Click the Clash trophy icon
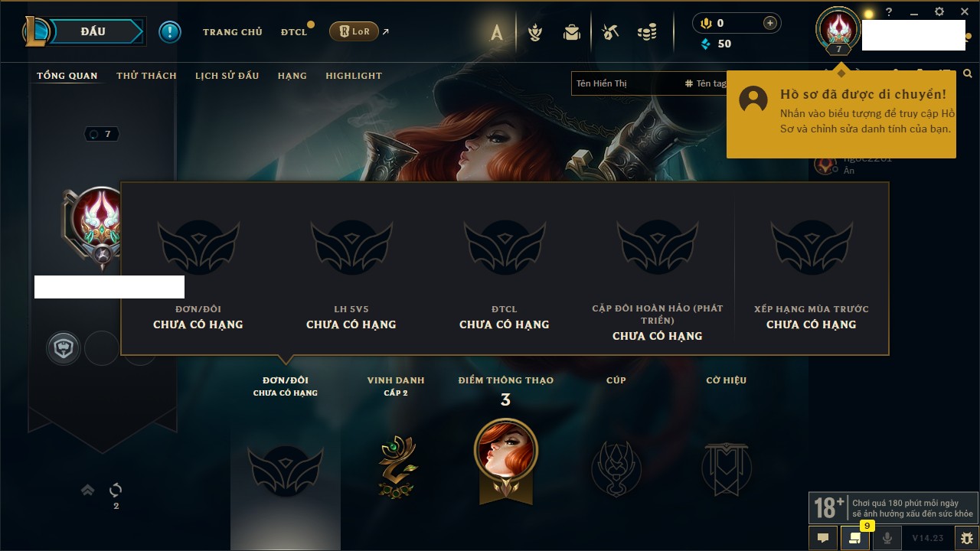This screenshot has height=551, width=980. pos(535,32)
